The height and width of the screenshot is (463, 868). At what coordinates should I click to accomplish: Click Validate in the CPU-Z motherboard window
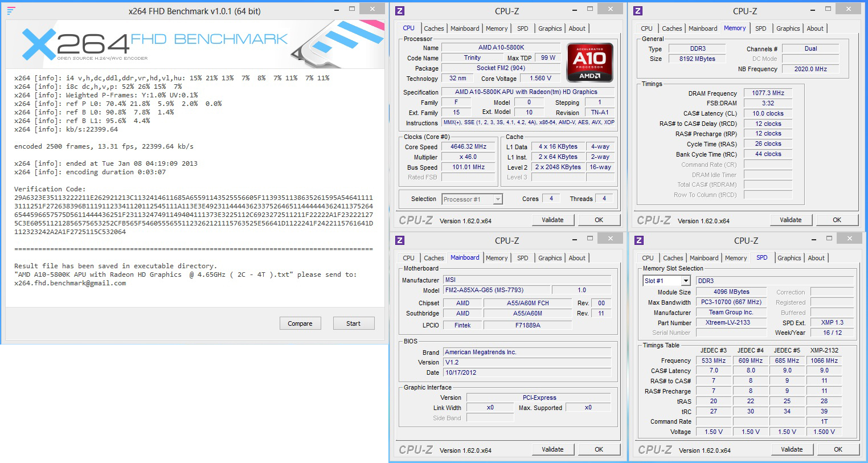tap(552, 449)
